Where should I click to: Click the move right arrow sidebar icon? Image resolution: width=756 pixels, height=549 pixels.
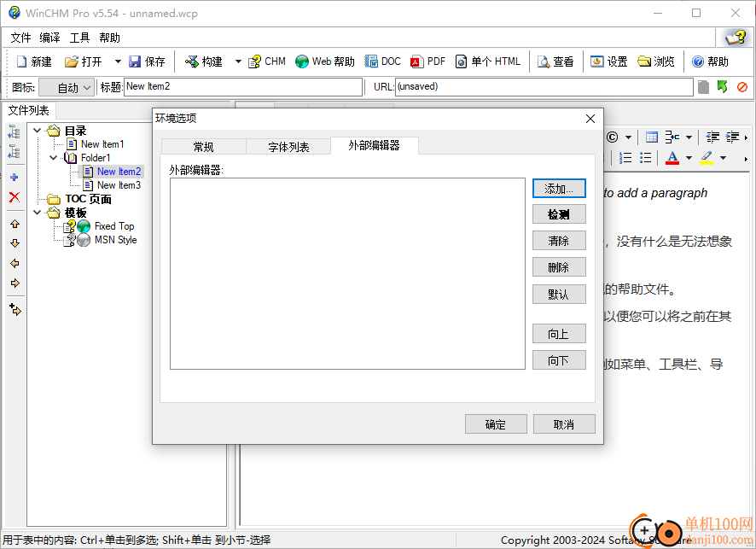coord(15,283)
